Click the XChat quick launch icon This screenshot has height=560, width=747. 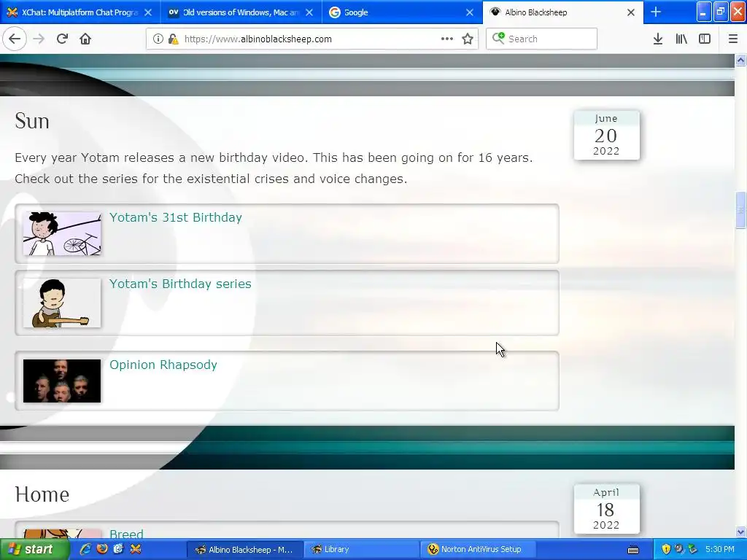click(136, 549)
